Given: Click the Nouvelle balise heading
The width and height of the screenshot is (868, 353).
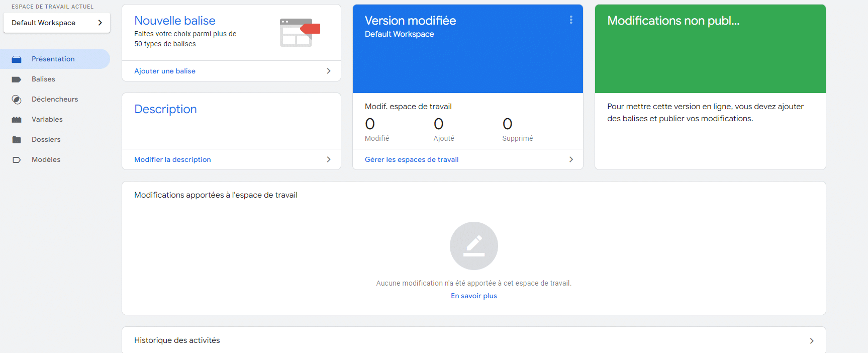Looking at the screenshot, I should [x=174, y=21].
